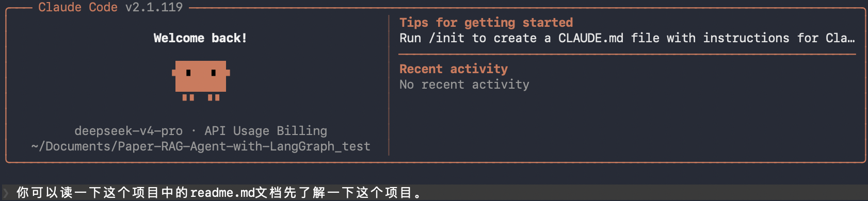Click the CLAUDE.md filename in the tip
The height and width of the screenshot is (201, 868).
(591, 38)
